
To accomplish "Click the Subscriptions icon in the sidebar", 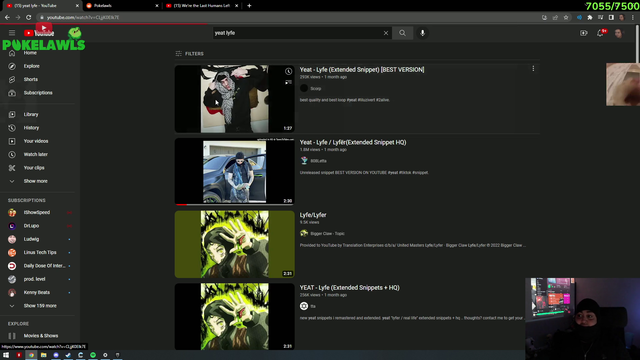I will 12,93.
